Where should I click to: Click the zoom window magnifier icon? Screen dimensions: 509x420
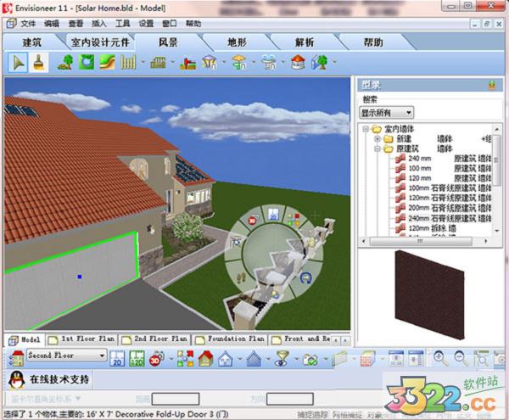click(481, 359)
